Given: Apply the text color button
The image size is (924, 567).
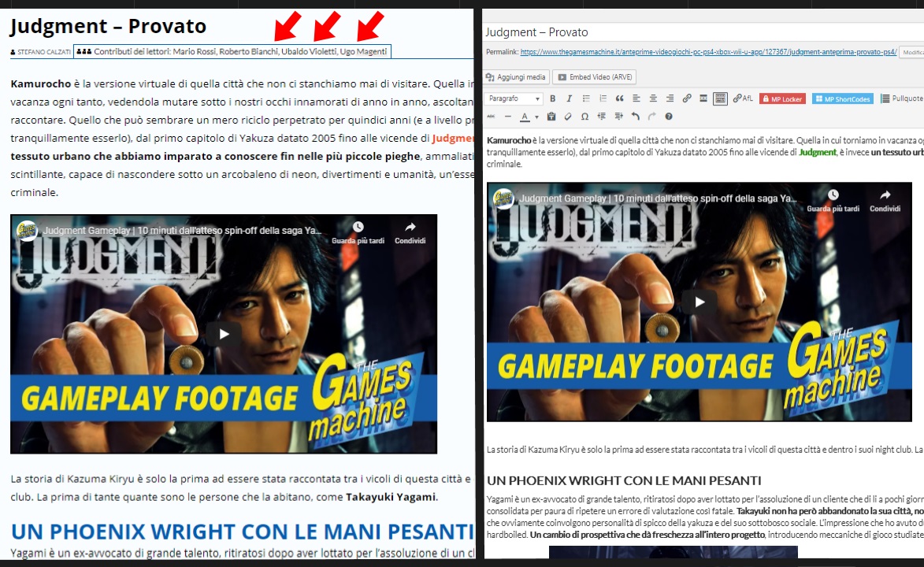Looking at the screenshot, I should pos(525,117).
